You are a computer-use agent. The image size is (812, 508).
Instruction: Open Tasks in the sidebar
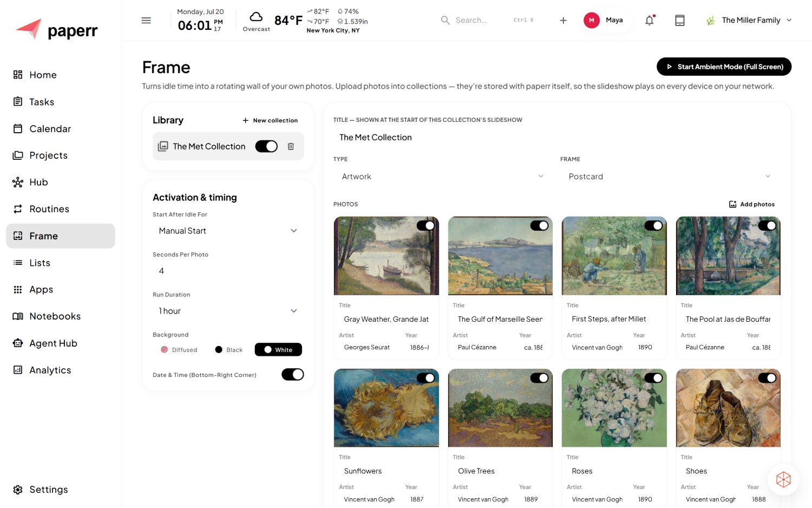coord(61,102)
